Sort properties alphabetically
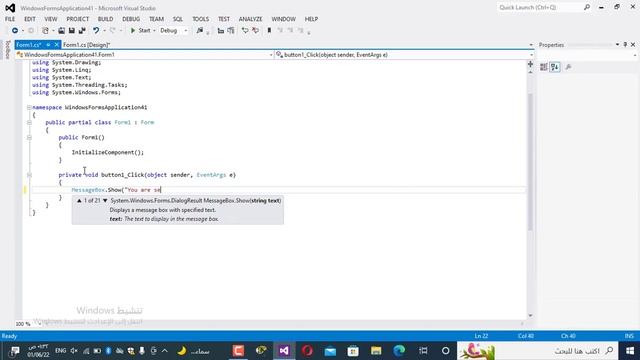 pos(555,67)
